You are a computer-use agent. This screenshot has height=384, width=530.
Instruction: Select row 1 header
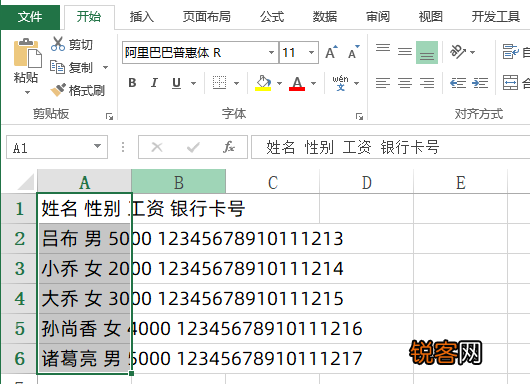pyautogui.click(x=19, y=209)
